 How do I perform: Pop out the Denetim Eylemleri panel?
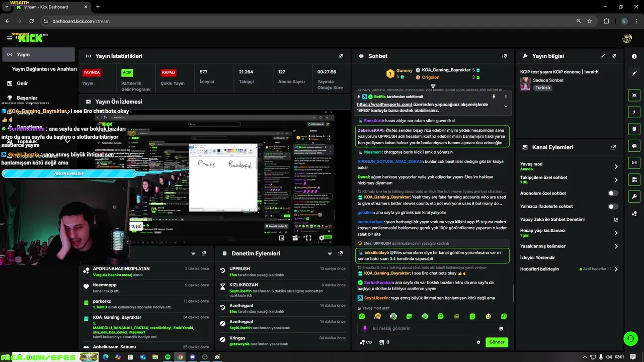(341, 253)
